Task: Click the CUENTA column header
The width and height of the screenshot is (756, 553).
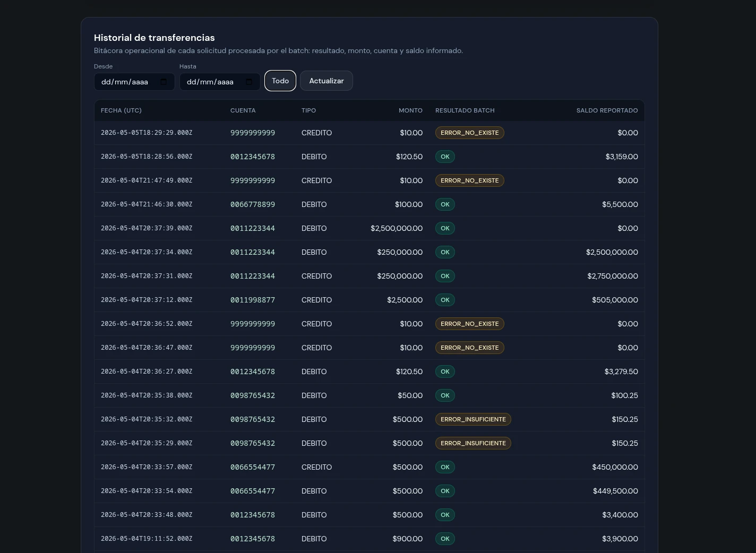Action: 243,110
